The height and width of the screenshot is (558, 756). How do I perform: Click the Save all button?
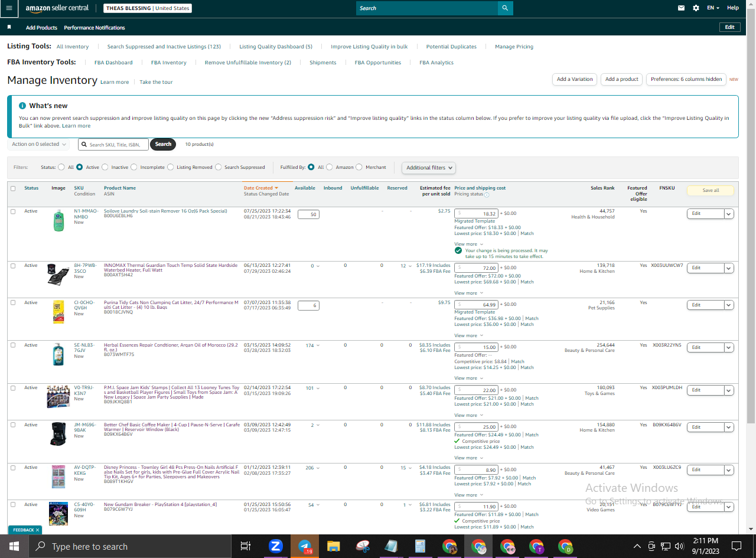point(711,191)
